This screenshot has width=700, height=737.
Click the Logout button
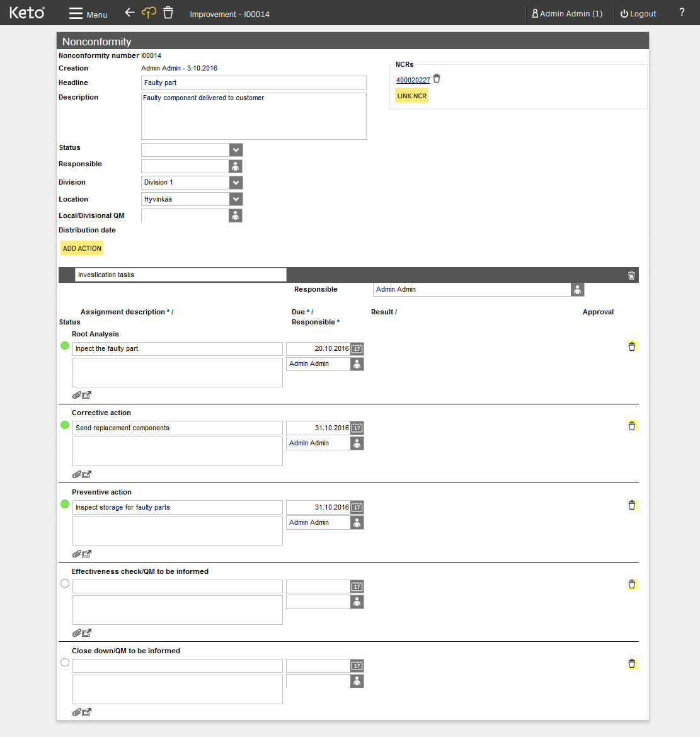pos(638,14)
